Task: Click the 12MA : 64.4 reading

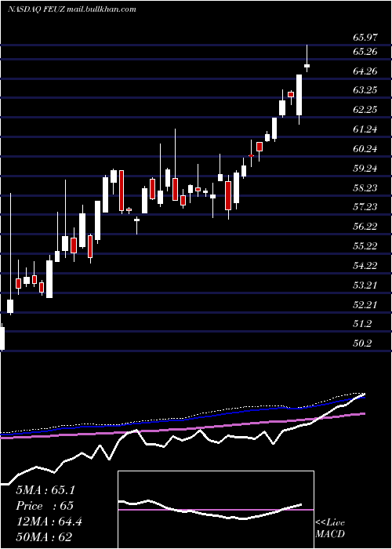Action: pyautogui.click(x=49, y=522)
